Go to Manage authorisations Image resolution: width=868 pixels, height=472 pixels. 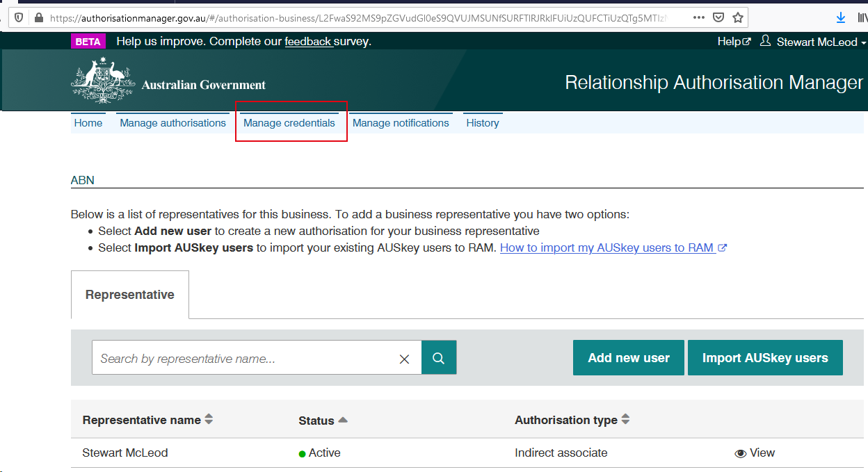(x=172, y=123)
